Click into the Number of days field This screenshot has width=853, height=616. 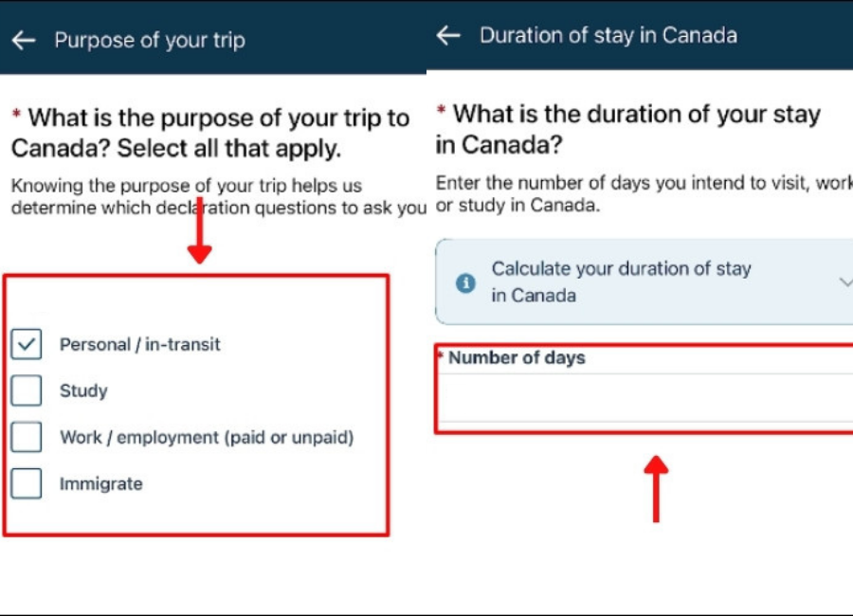click(x=644, y=398)
